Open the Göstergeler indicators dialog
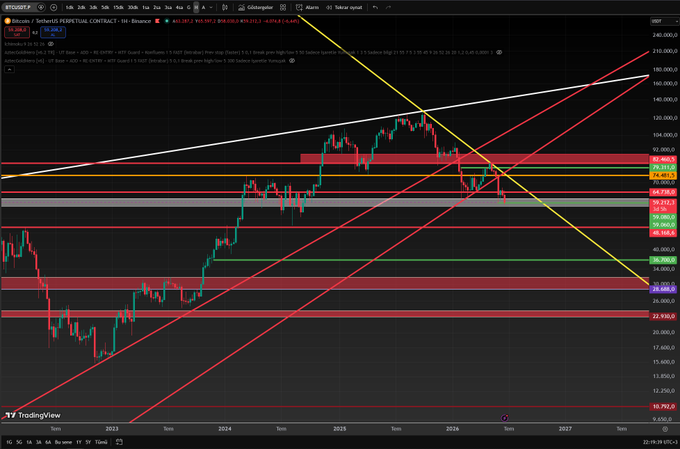The width and height of the screenshot is (680, 449). [x=255, y=7]
